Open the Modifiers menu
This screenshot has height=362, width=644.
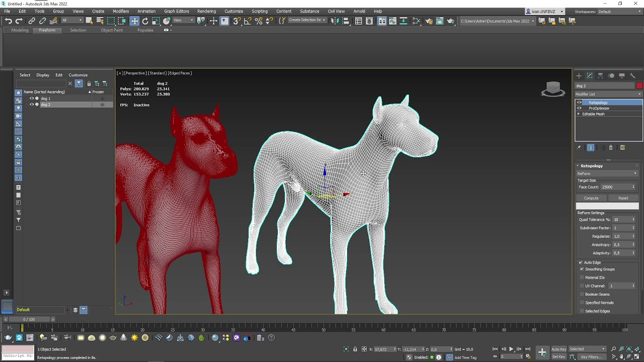pyautogui.click(x=121, y=11)
